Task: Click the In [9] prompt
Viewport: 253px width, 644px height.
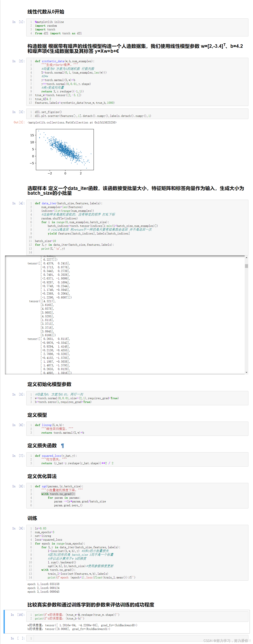Action: (x=18, y=528)
